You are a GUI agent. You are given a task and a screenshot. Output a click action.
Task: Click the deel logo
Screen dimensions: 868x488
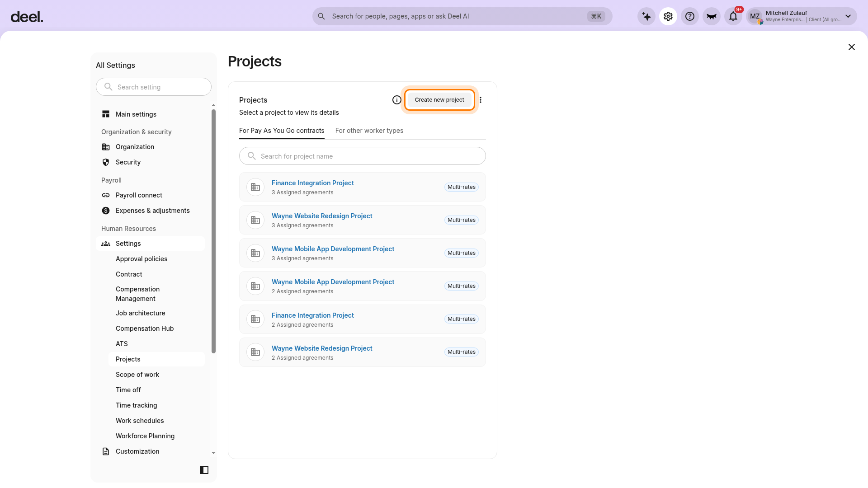(x=27, y=17)
